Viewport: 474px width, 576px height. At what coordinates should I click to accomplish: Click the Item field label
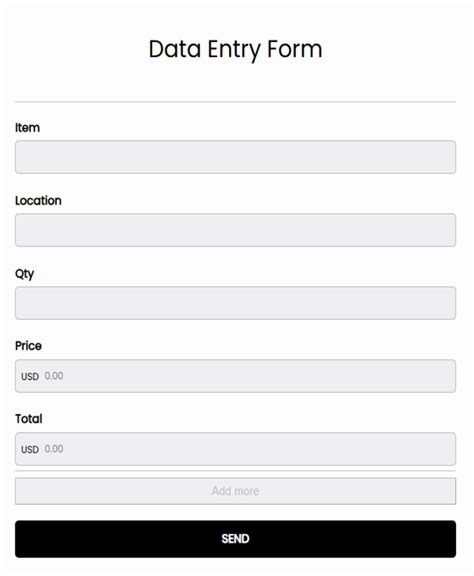pos(27,128)
